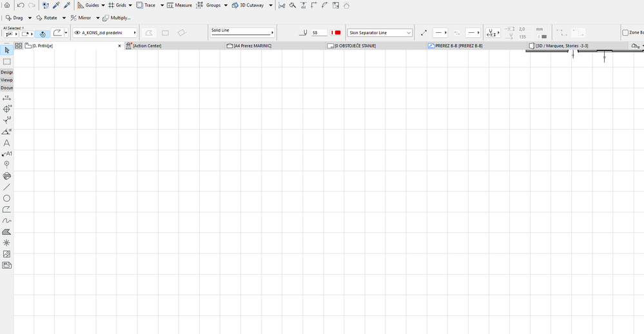
Task: Click the Adjust tool icon
Action: click(293, 5)
